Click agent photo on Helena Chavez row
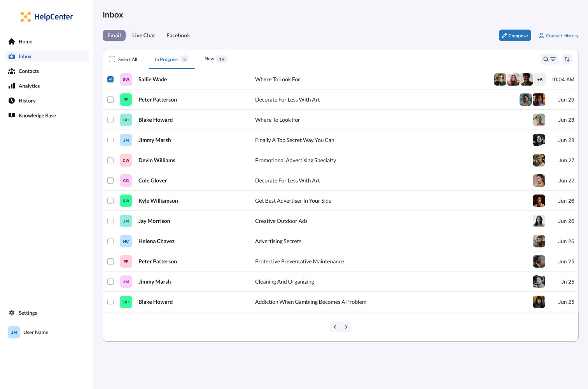The width and height of the screenshot is (588, 389). tap(539, 241)
